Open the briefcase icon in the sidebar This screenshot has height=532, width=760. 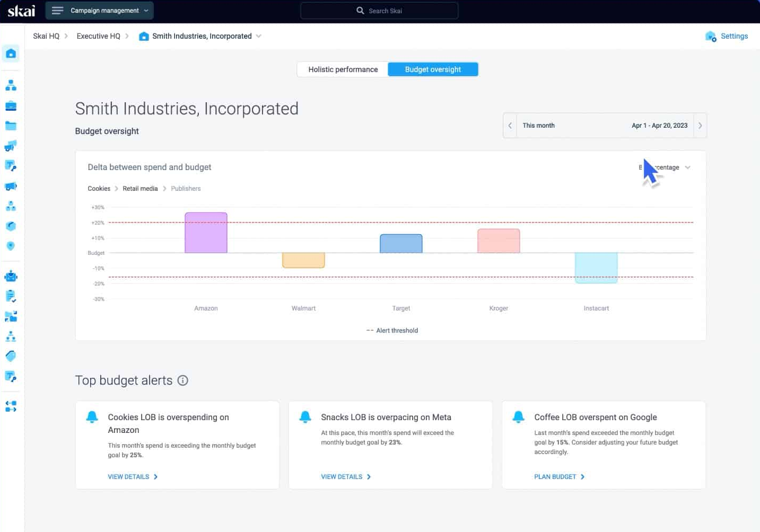11,106
